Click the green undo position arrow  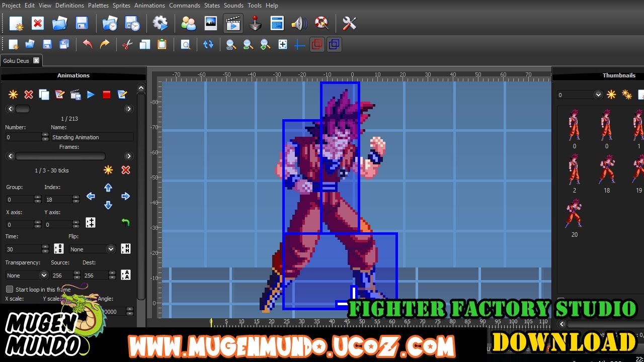coord(126,222)
